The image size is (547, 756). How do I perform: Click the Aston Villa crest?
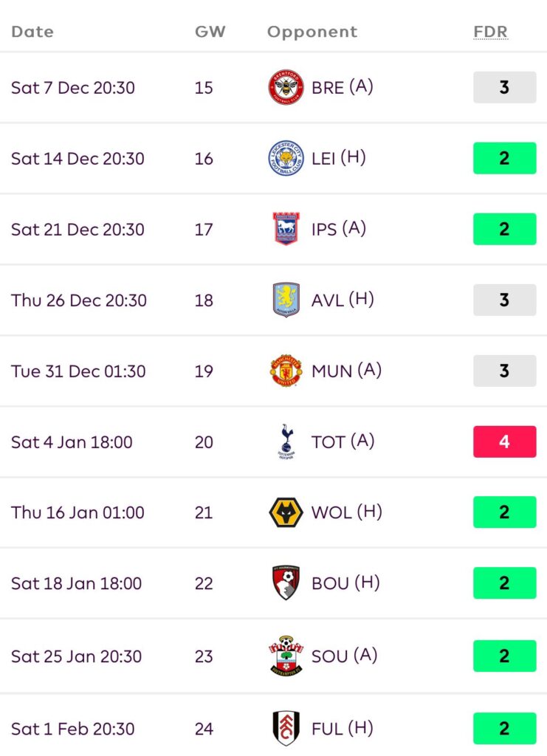pos(286,300)
